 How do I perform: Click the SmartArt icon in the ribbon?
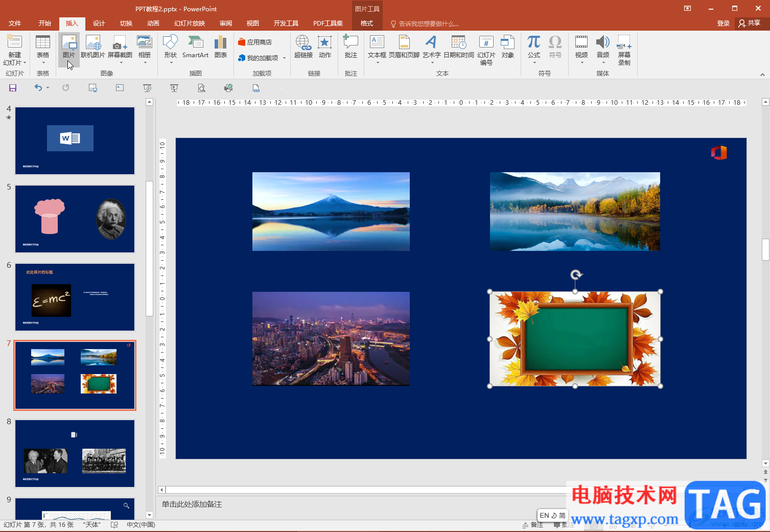pyautogui.click(x=195, y=47)
